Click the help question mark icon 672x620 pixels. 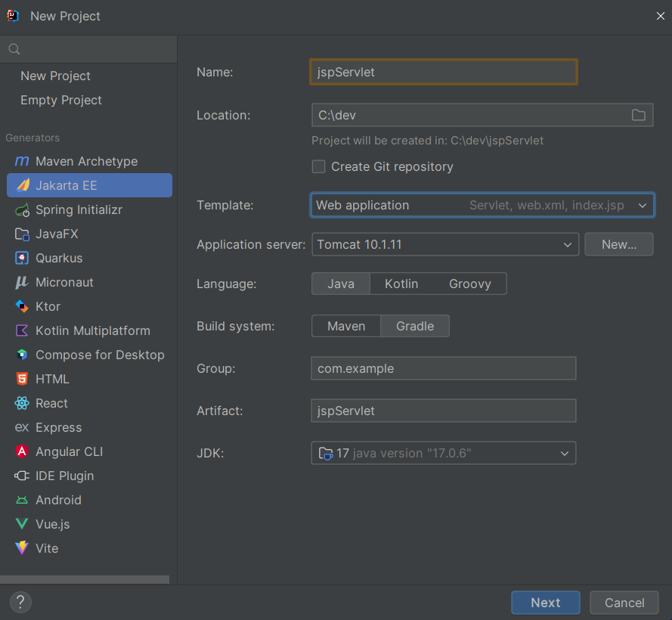[20, 602]
